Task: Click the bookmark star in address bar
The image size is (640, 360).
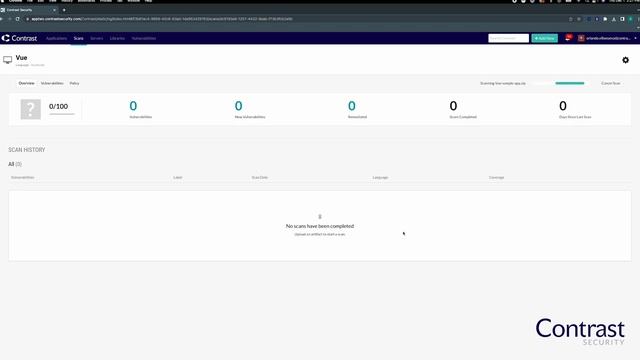Action: click(x=579, y=19)
